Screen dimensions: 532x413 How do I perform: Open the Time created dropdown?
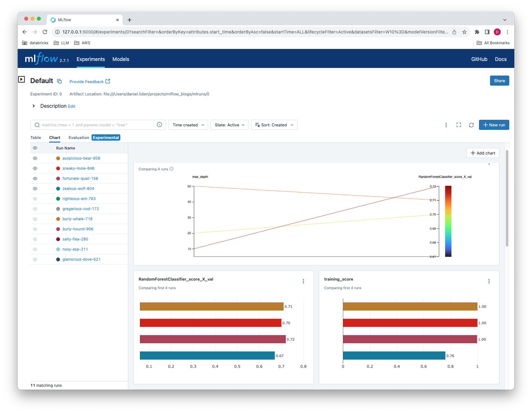click(x=188, y=125)
